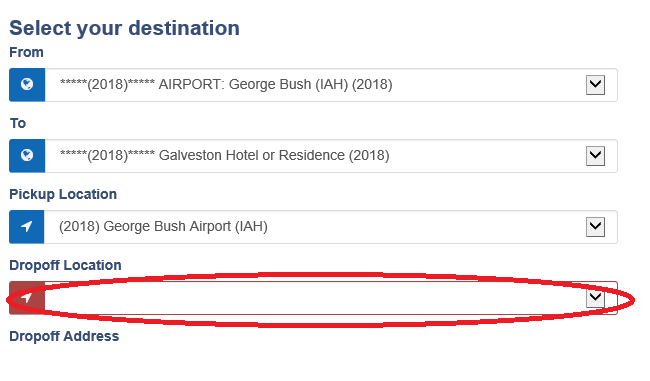Click the blue arrow icon for Pickup Location
Screen dimensions: 650x381
point(27,226)
